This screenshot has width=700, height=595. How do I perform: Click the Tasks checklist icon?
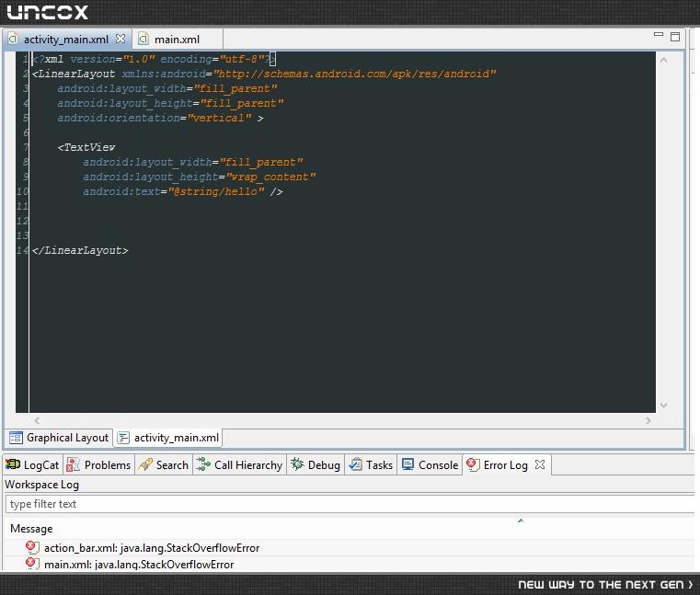356,464
